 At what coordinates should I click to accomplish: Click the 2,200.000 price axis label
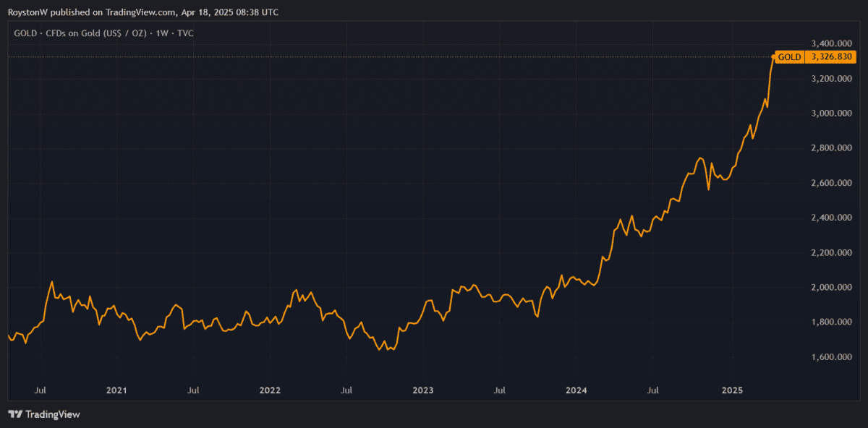coord(832,253)
